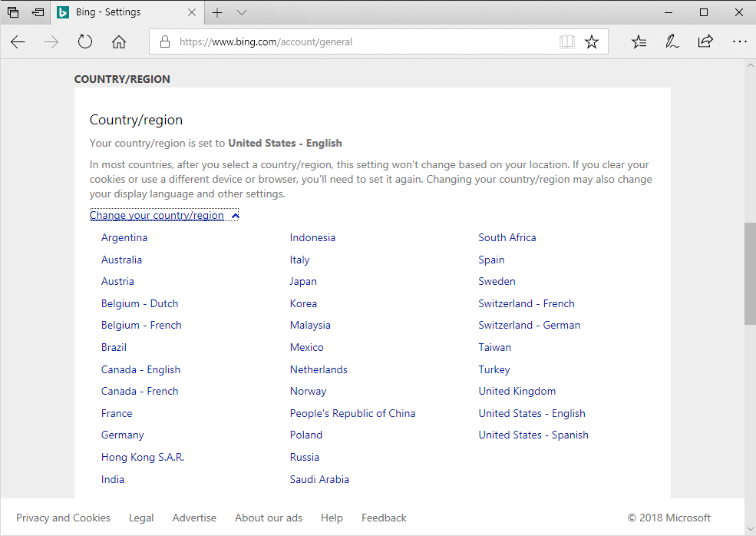Select Norway
This screenshot has width=756, height=536.
coord(308,392)
